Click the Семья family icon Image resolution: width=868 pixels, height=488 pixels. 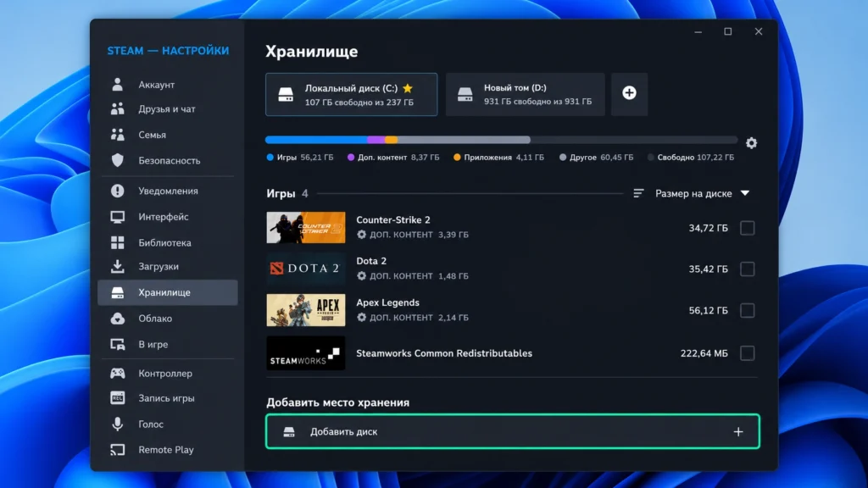tap(117, 135)
